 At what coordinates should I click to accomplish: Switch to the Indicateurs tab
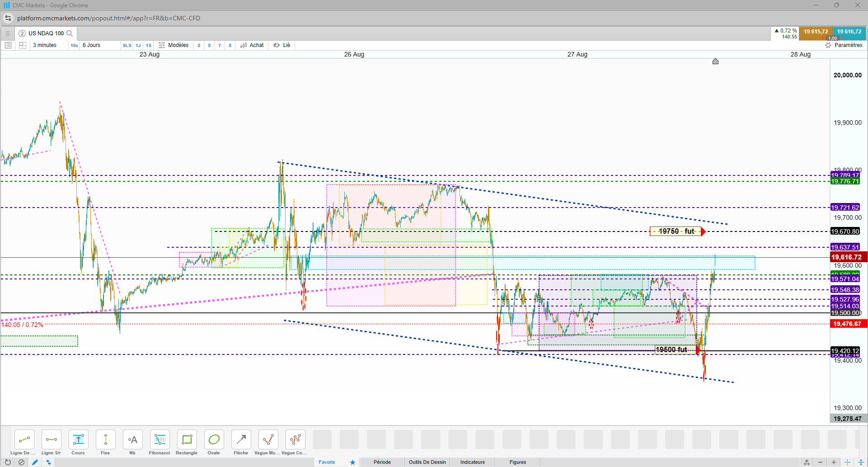tap(473, 462)
